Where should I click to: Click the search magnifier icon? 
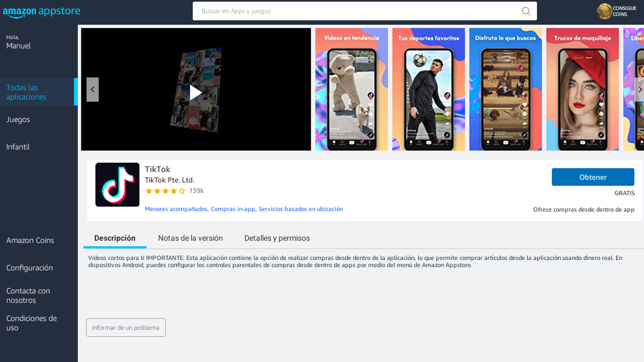click(526, 11)
